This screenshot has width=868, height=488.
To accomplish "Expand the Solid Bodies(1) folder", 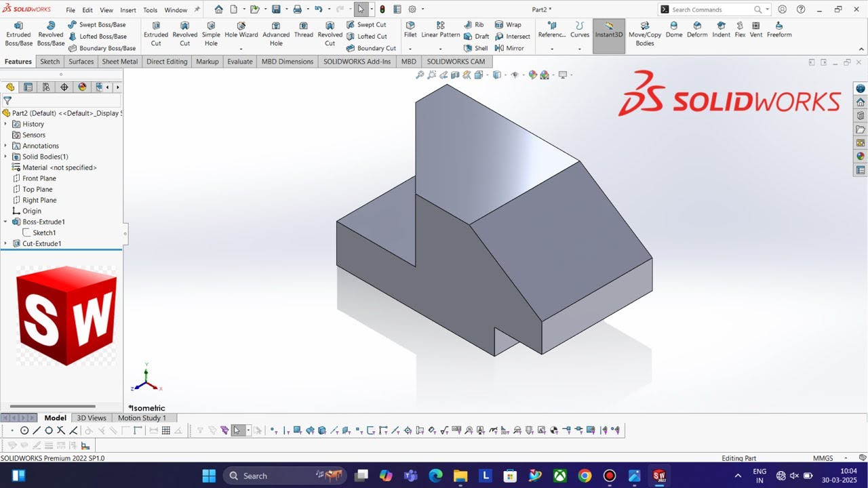I will [5, 157].
